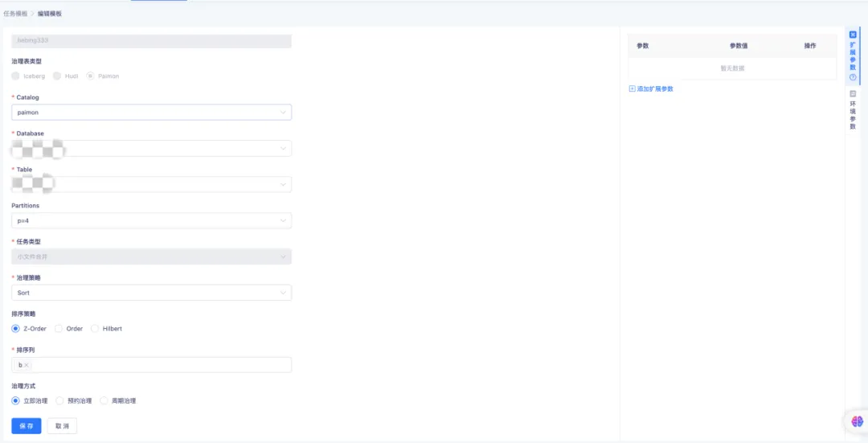Choose Order sort strategy

click(x=59, y=328)
